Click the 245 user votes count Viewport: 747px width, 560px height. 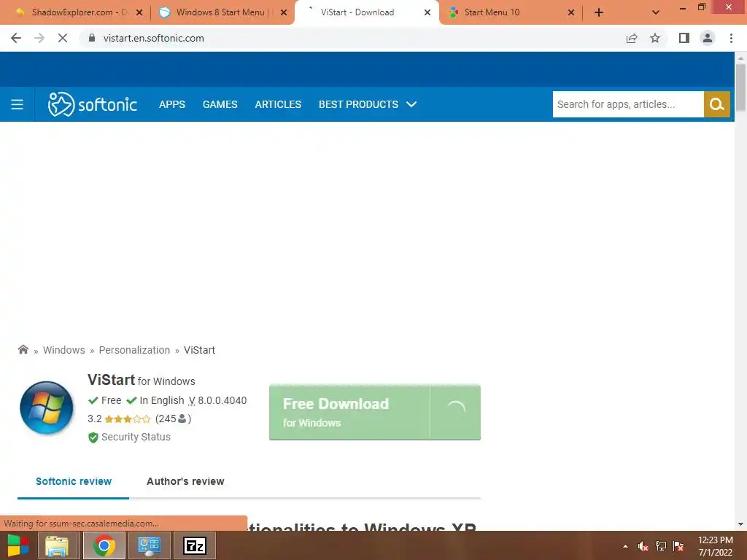[173, 419]
